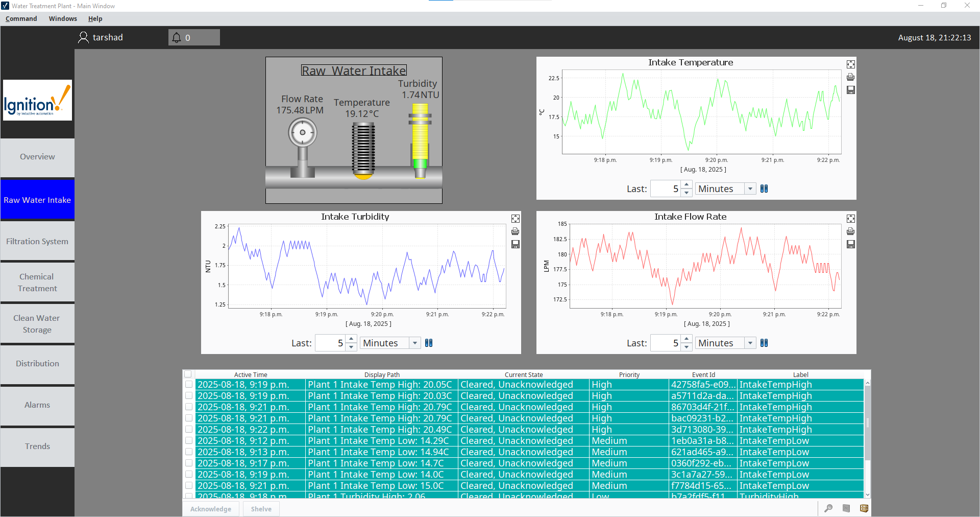Image resolution: width=980 pixels, height=517 pixels.
Task: Select the 9:22 p.m. Temp High 20.49C alarm checkbox
Action: coord(189,430)
